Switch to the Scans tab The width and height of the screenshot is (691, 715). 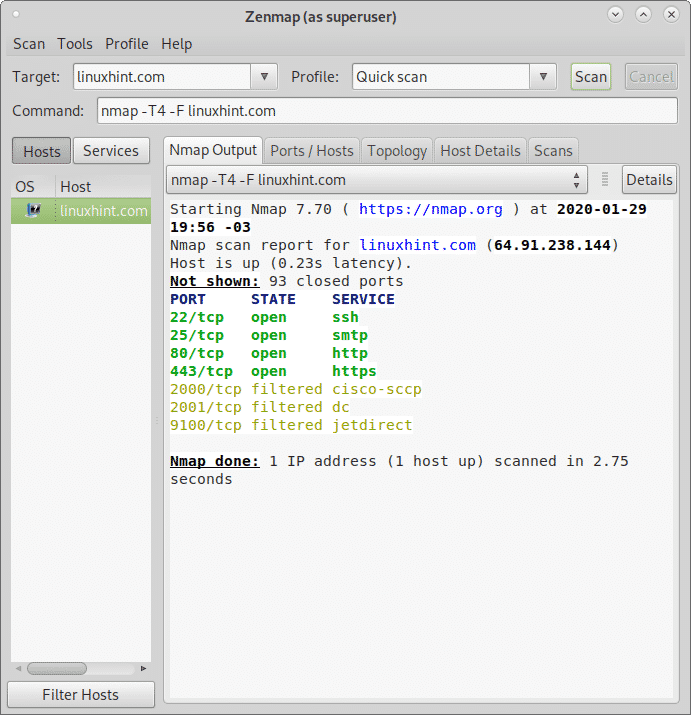pyautogui.click(x=553, y=151)
